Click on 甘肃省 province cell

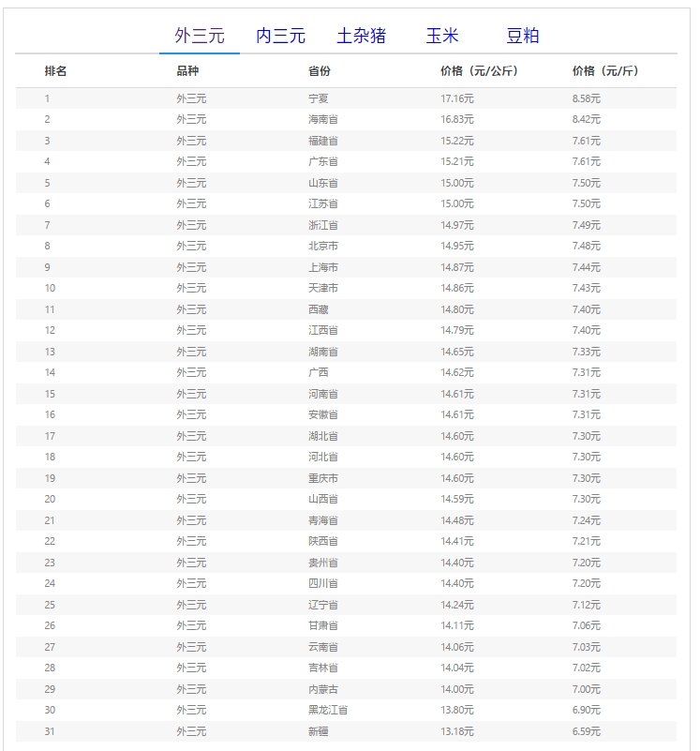(x=323, y=625)
